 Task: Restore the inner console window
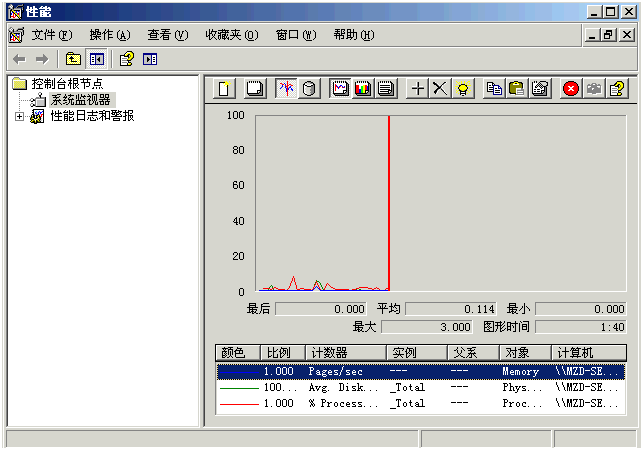coord(609,35)
